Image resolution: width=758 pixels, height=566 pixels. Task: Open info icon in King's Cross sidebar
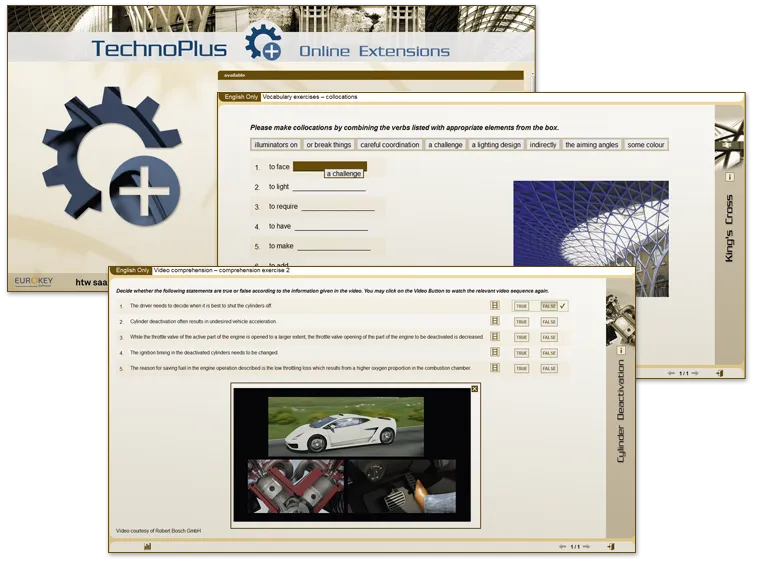point(729,177)
